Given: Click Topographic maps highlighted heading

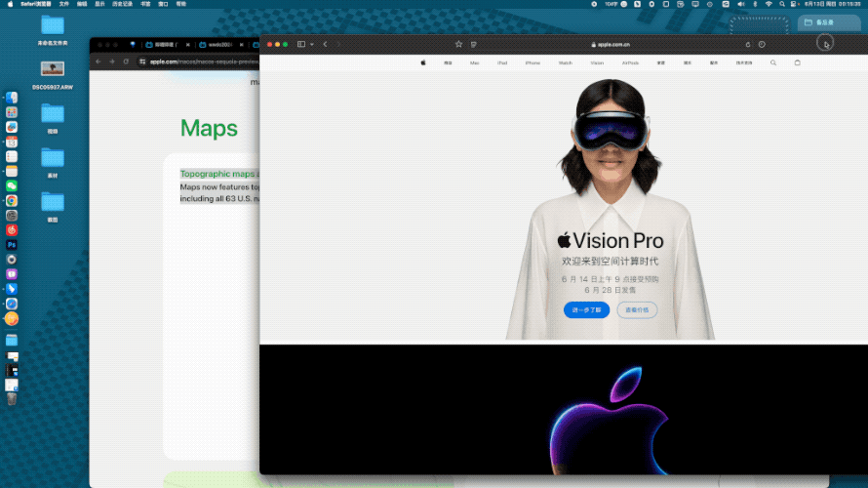Looking at the screenshot, I should 217,174.
